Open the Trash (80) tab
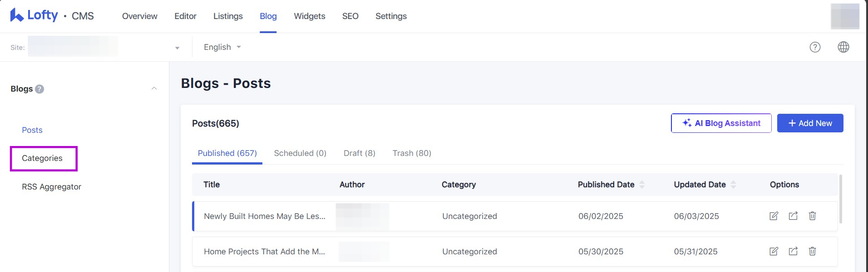Image resolution: width=868 pixels, height=272 pixels. pyautogui.click(x=412, y=153)
